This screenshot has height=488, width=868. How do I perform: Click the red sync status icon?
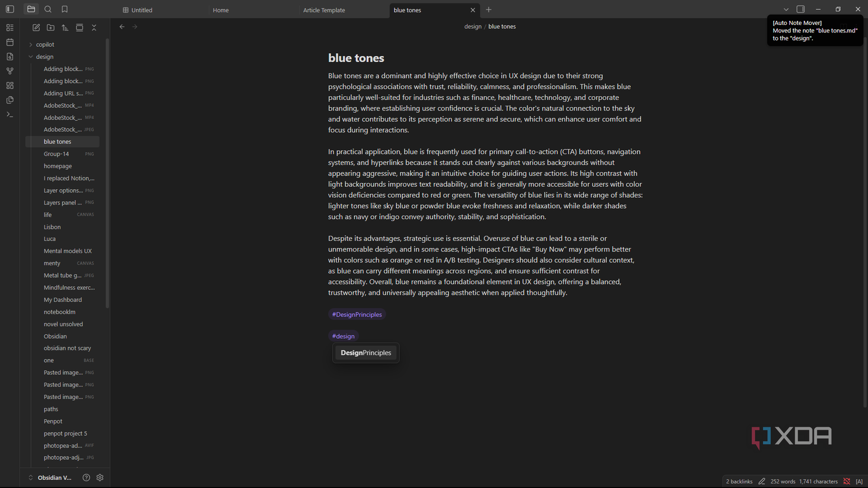click(847, 482)
